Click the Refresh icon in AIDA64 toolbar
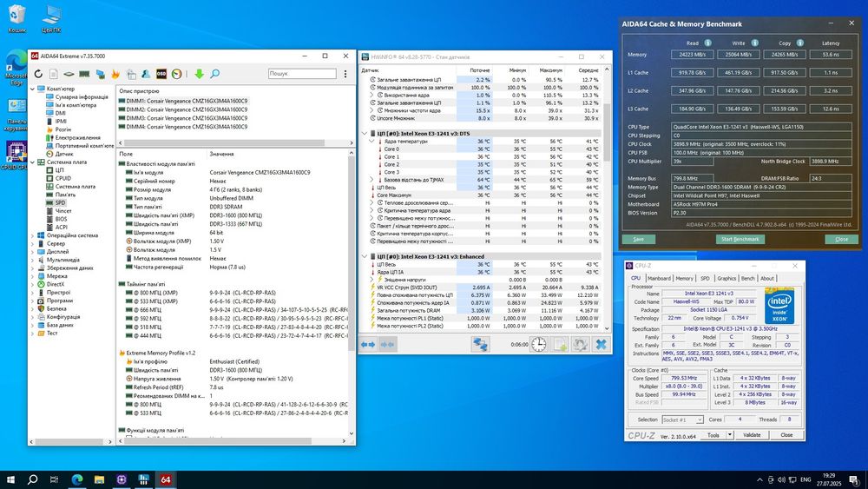Viewport: 868px width, 489px height. pos(38,74)
